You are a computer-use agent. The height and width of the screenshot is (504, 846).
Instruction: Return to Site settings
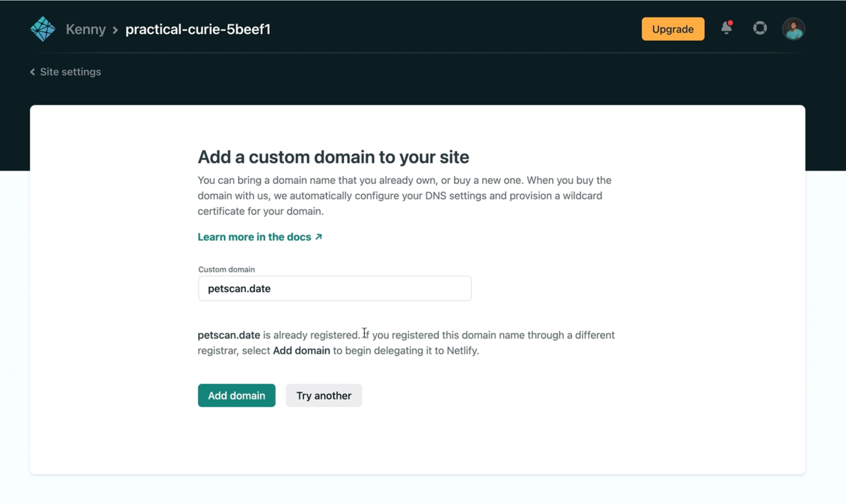[70, 72]
